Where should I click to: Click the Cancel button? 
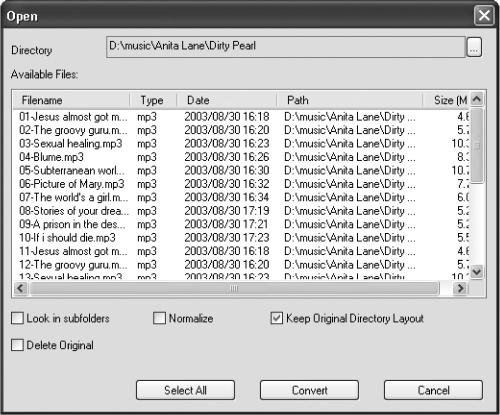pyautogui.click(x=433, y=390)
